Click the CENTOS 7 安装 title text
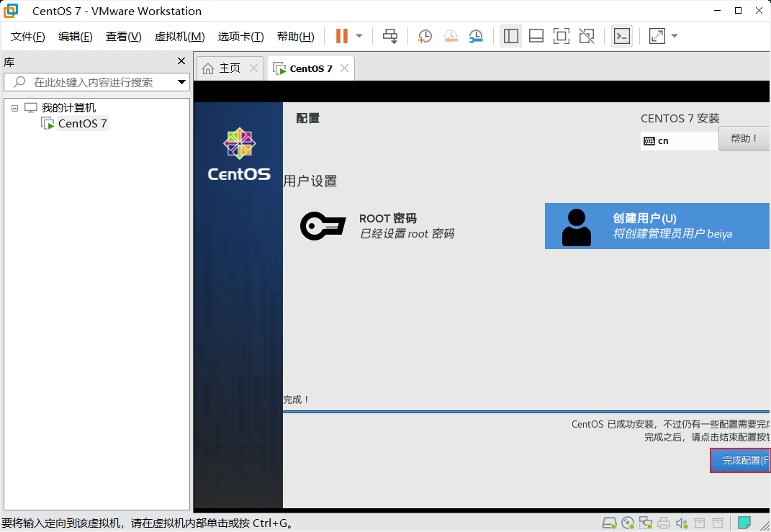This screenshot has width=771, height=532. click(680, 119)
